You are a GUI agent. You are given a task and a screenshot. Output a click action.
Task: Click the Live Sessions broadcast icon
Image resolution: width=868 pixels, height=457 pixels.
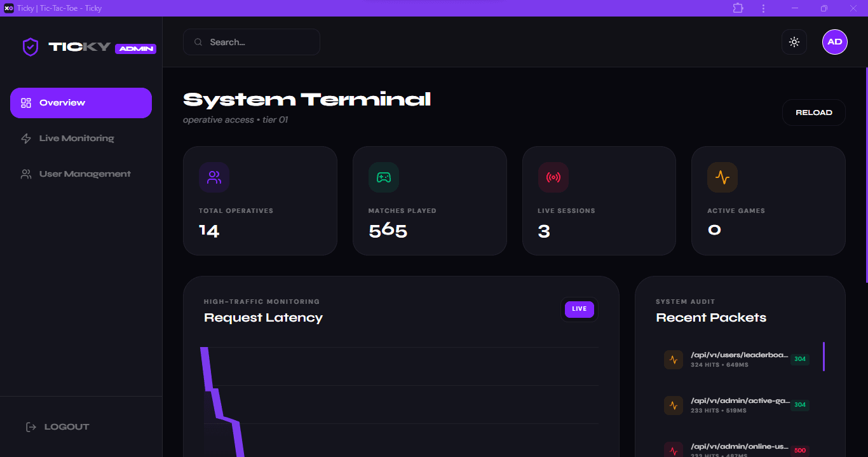tap(553, 177)
